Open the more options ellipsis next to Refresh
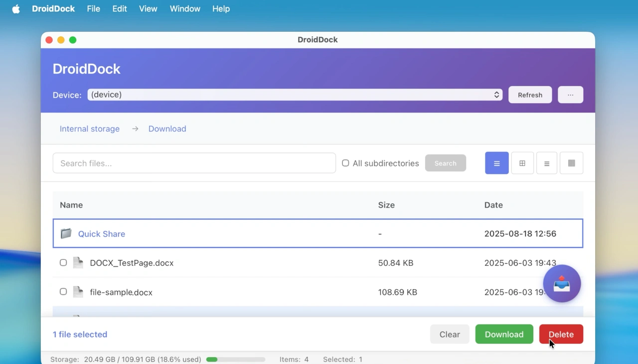Viewport: 638px width, 364px height. point(570,95)
